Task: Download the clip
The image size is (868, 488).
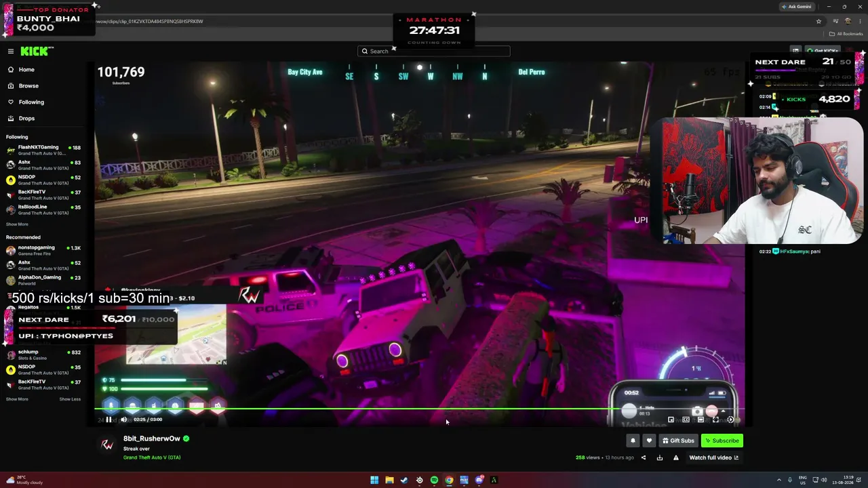Action: point(660,457)
